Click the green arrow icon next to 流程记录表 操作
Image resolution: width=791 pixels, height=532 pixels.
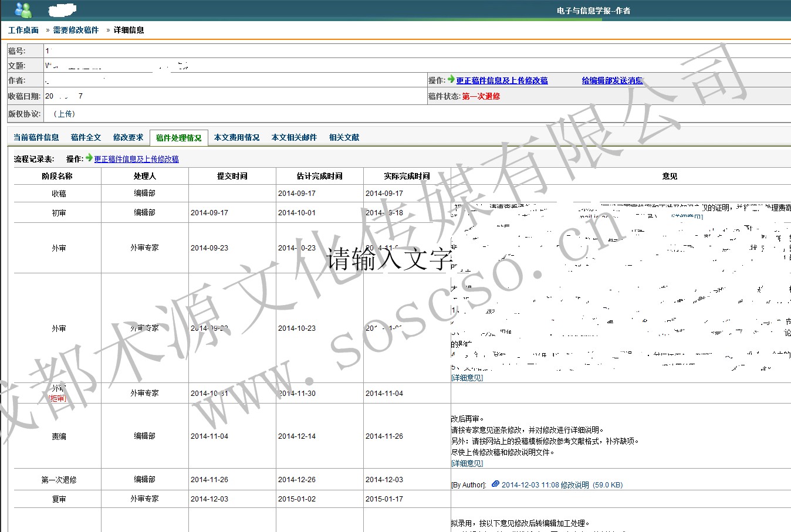89,158
